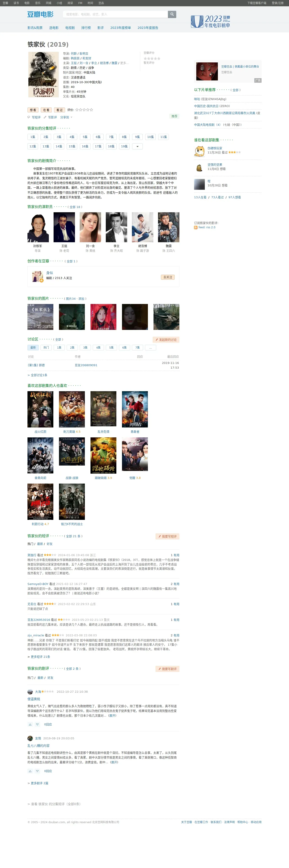Click the search magnifier button

coord(172,14)
